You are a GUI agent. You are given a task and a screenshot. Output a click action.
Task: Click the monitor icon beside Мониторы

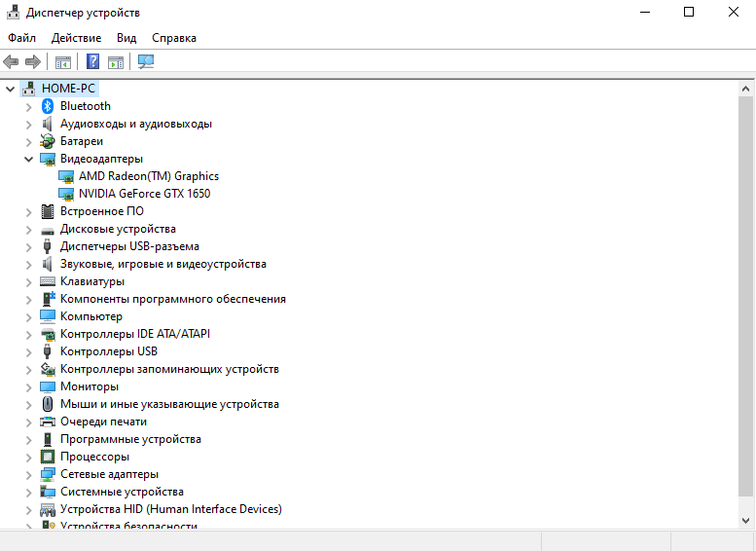[x=48, y=386]
